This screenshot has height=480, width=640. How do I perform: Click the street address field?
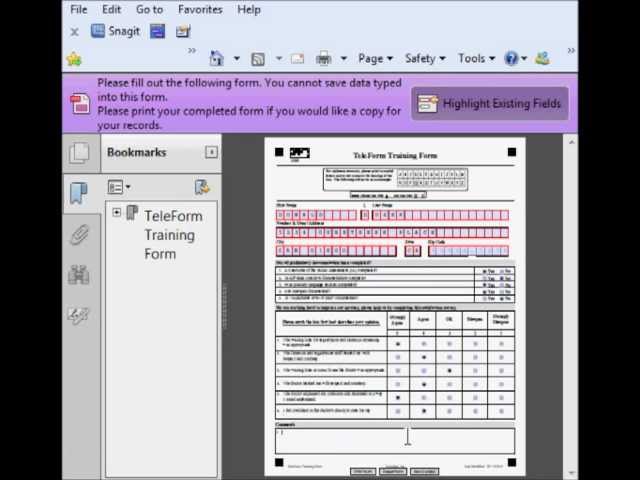click(392, 233)
